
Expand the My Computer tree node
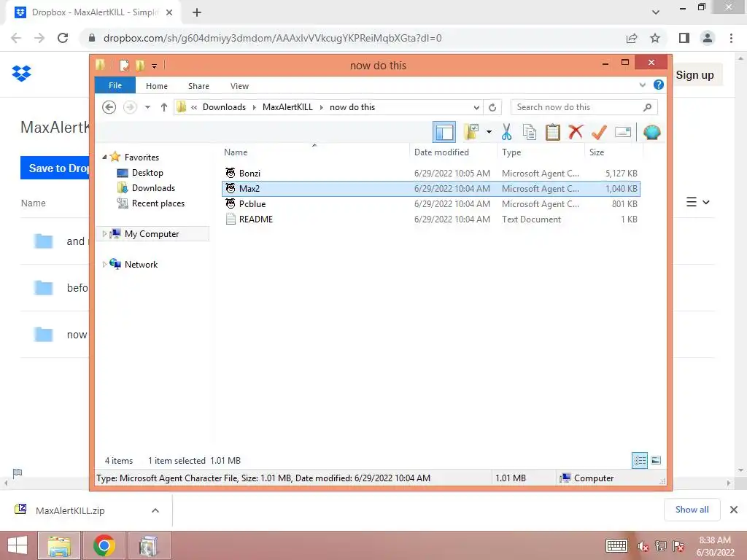point(104,234)
